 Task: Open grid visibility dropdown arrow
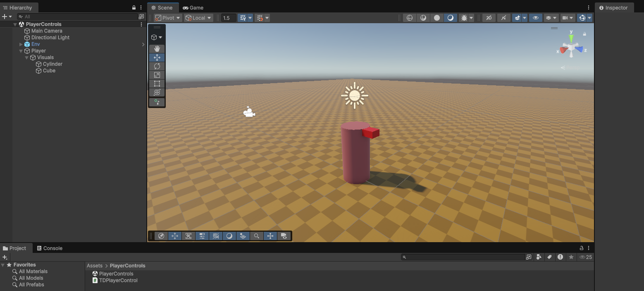pos(250,18)
